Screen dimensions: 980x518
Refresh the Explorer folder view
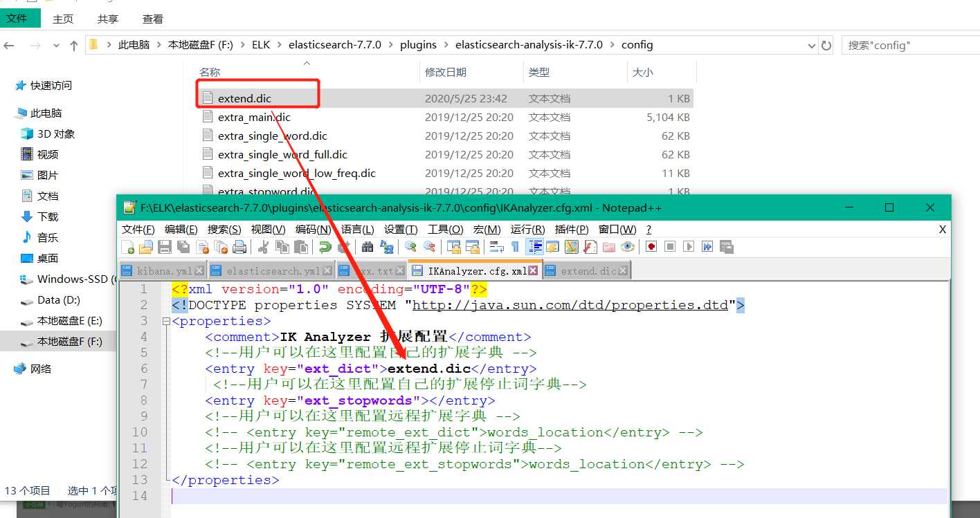point(826,46)
